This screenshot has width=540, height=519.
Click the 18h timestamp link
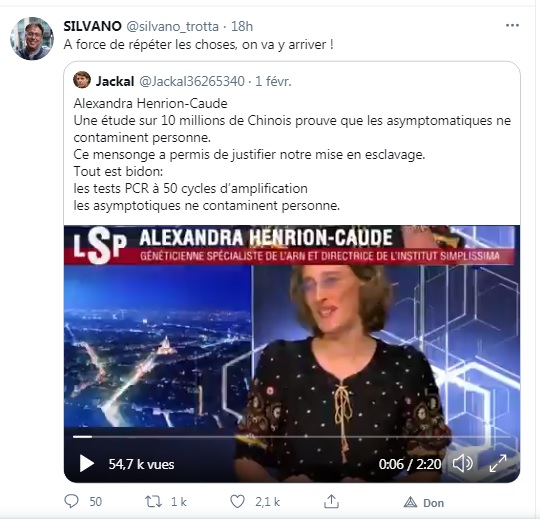point(242,26)
